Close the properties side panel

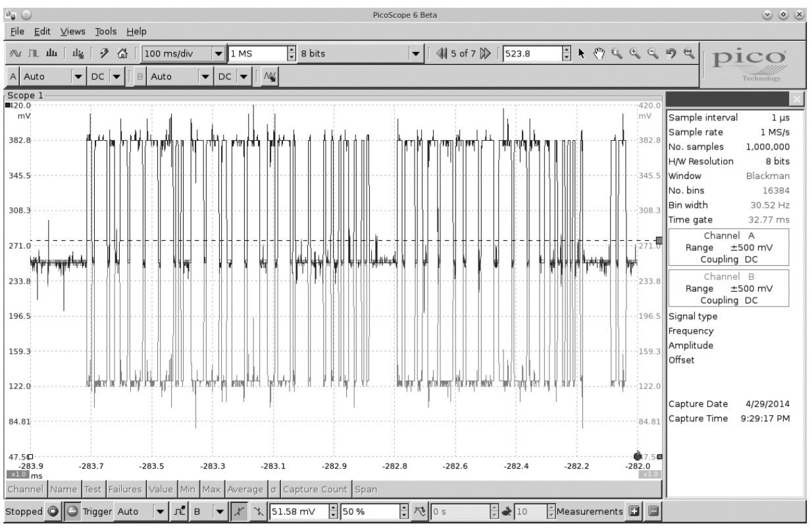796,99
